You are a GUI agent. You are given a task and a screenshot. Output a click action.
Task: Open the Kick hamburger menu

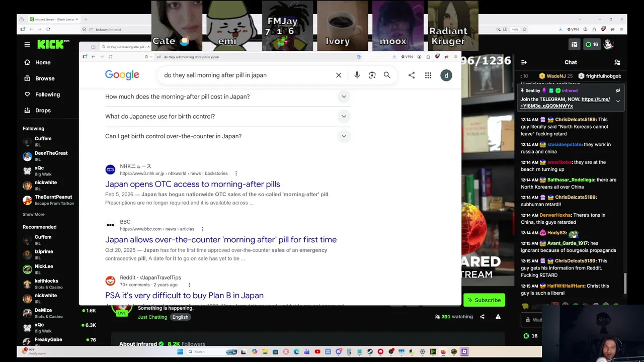click(27, 44)
